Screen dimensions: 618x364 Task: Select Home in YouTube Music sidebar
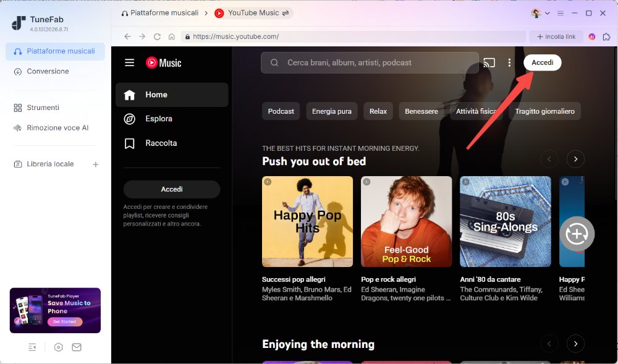172,95
